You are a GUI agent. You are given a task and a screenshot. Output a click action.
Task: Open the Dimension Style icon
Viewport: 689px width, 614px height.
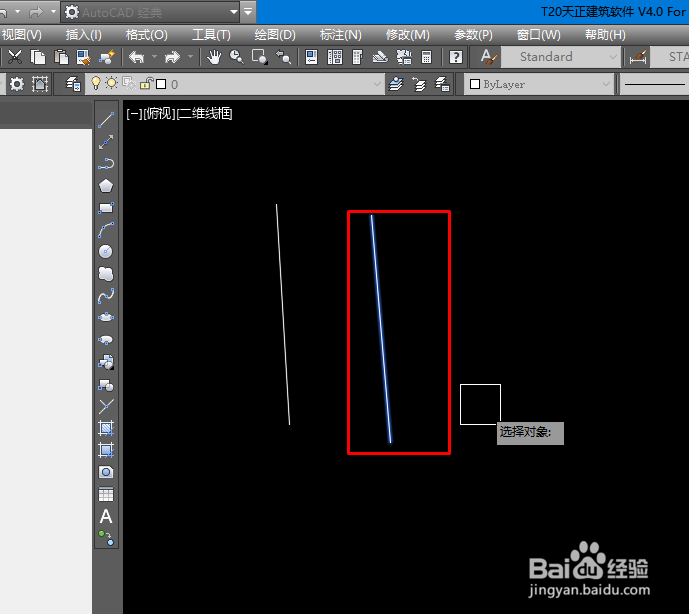638,57
